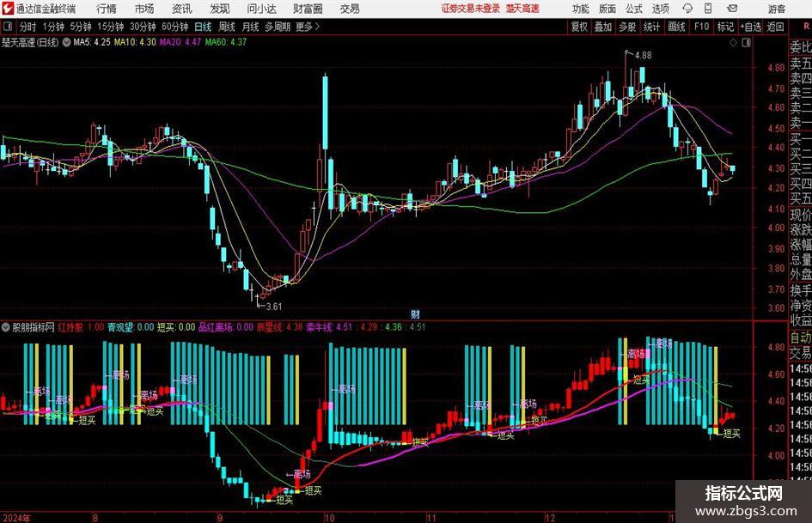This screenshot has height=523, width=812.
Task: Click the 通达信 red logo icon
Action: tap(8, 9)
